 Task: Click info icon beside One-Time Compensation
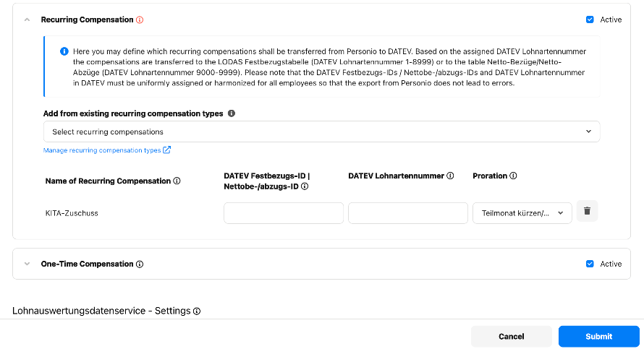click(140, 264)
